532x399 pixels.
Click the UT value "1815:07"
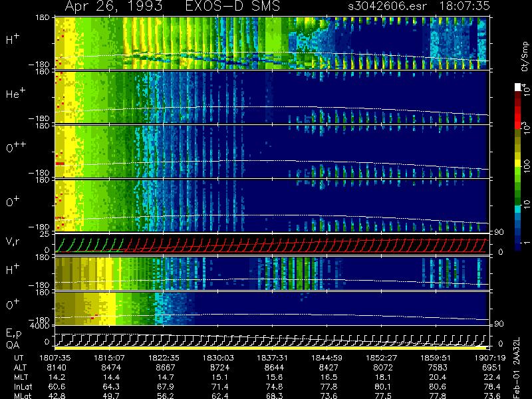point(109,358)
